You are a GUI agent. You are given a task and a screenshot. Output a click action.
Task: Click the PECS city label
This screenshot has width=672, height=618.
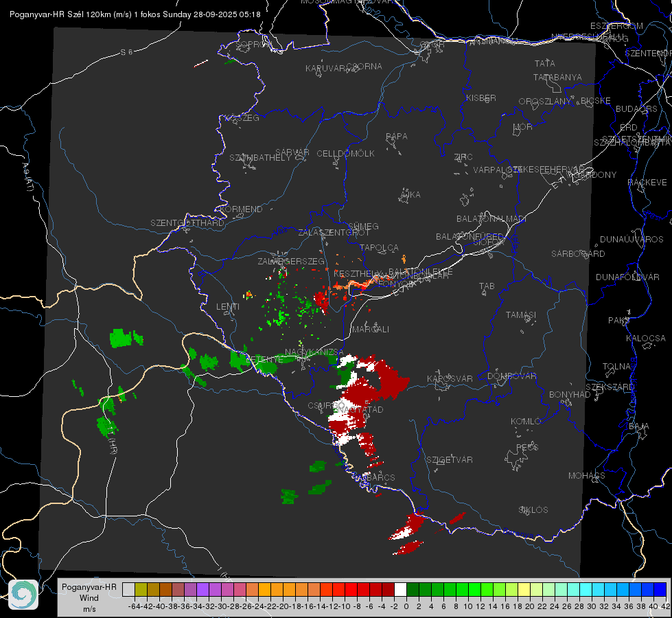(x=527, y=448)
